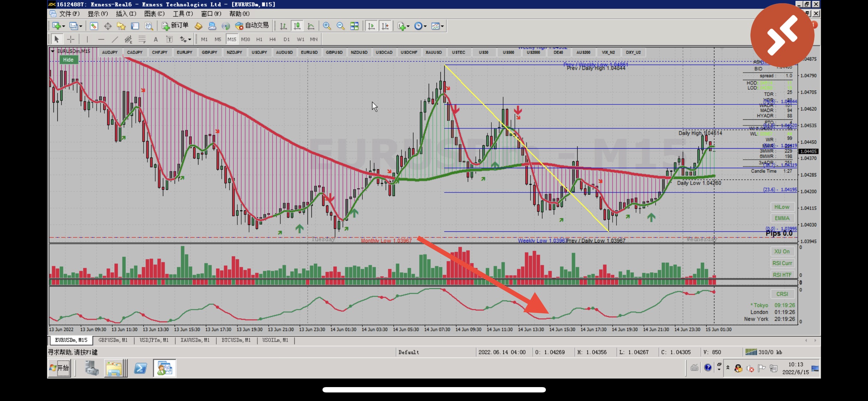
Task: Toggle chart shift button
Action: pos(385,26)
